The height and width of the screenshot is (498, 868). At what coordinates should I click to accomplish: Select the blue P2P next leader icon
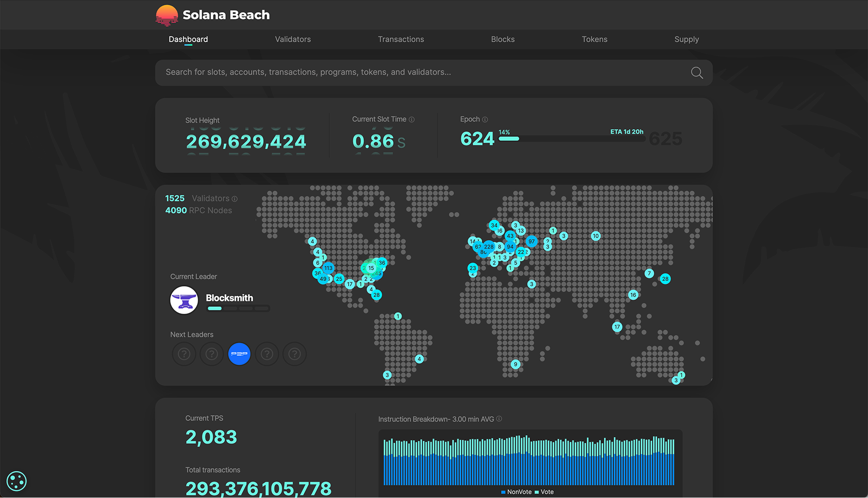(239, 354)
